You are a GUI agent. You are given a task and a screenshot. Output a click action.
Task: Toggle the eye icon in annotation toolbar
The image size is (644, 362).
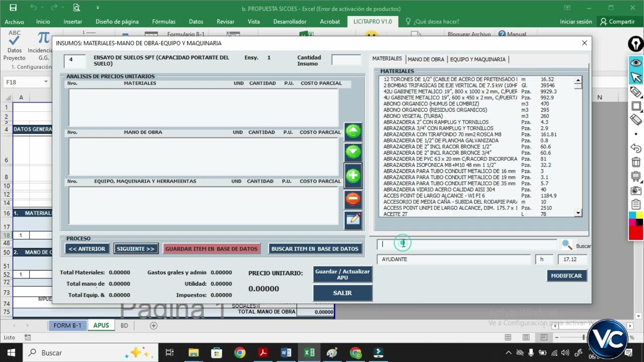(x=636, y=63)
